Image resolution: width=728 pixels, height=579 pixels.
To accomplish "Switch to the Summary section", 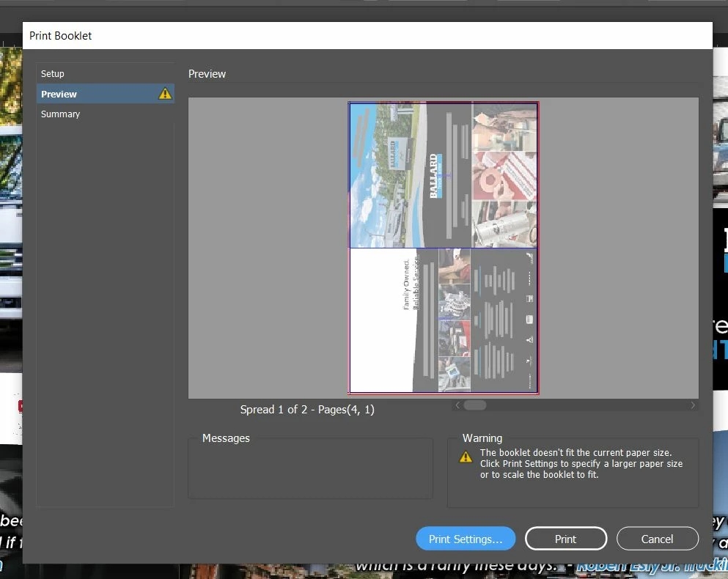I will (x=106, y=114).
